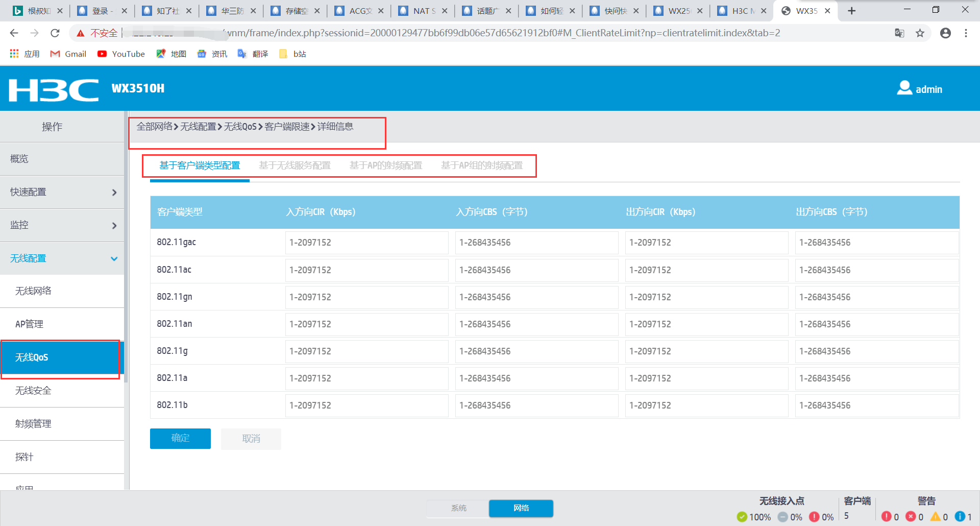
Task: Click the 确定 confirm button
Action: coord(180,439)
